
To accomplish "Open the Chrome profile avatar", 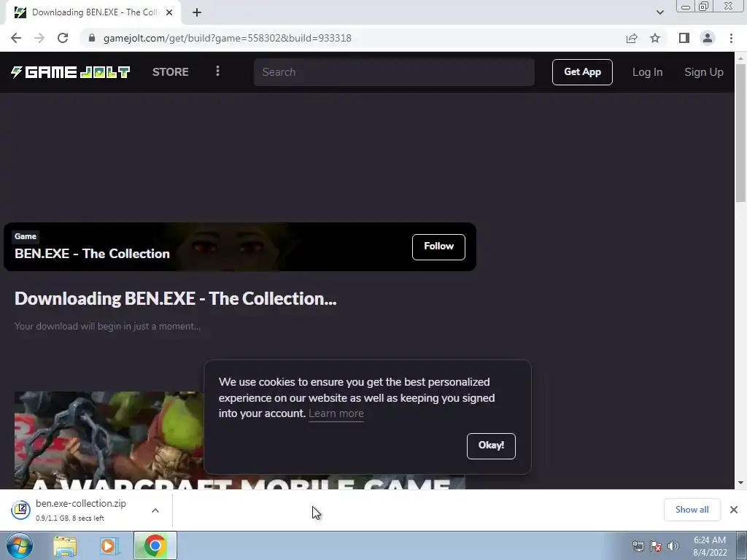I will [708, 38].
